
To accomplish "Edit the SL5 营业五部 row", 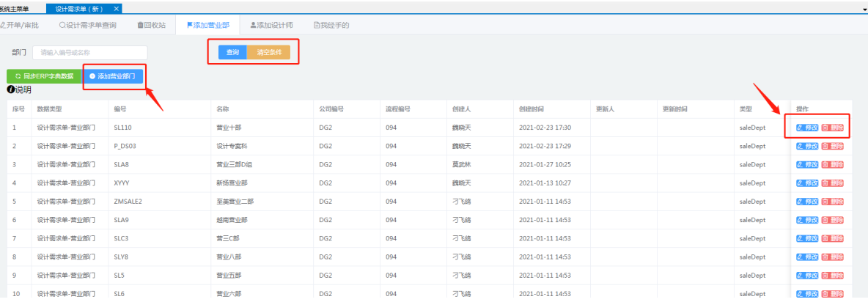I will coord(807,276).
